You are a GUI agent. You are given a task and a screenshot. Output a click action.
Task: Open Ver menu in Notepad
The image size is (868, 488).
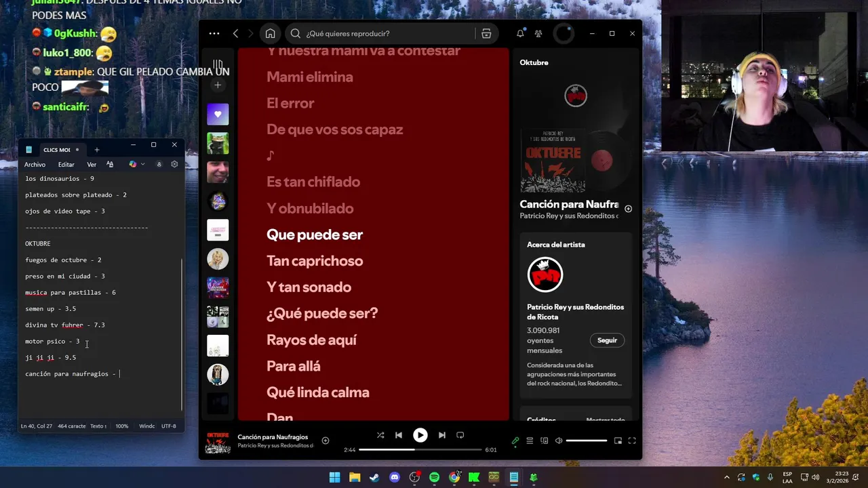pyautogui.click(x=92, y=165)
